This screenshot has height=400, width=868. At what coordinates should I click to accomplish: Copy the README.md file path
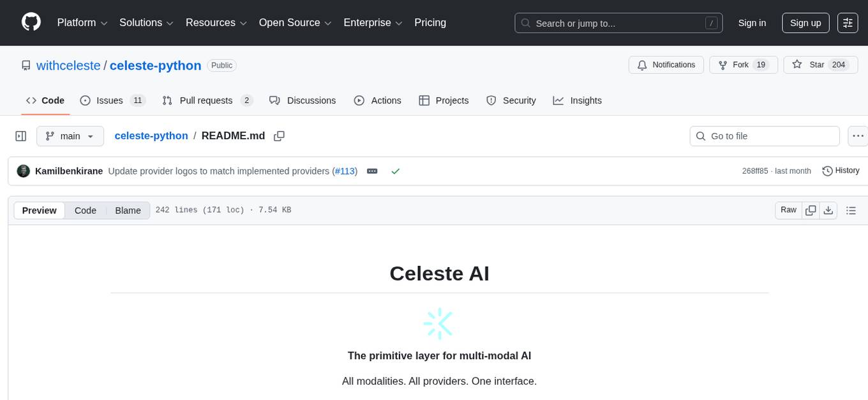279,136
